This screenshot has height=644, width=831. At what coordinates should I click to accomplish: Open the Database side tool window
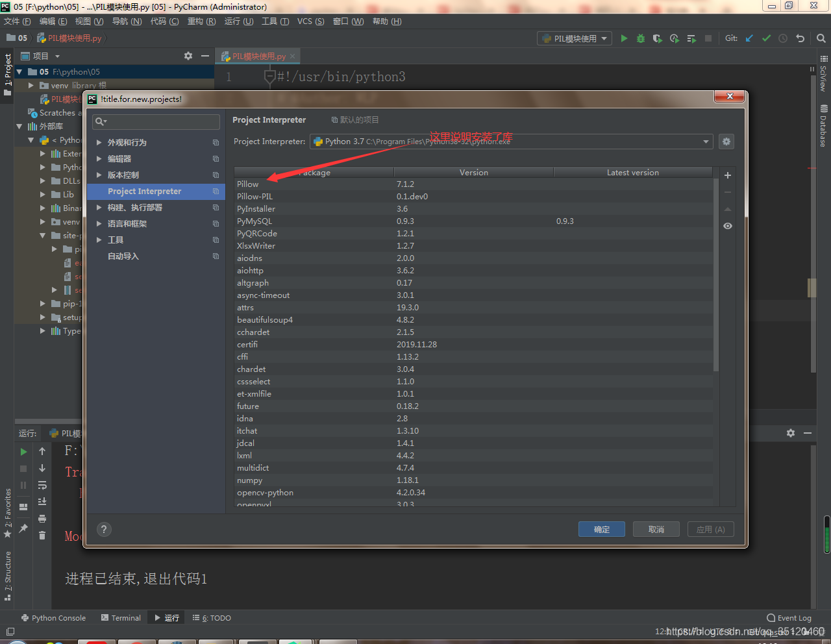[x=823, y=126]
